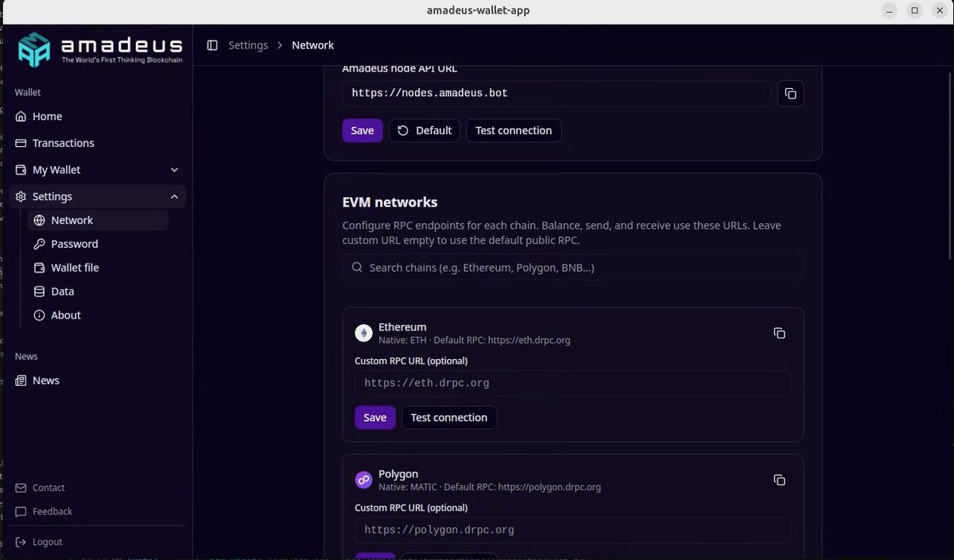The height and width of the screenshot is (560, 954).
Task: Focus Polygon Custom RPC URL field
Action: pyautogui.click(x=573, y=530)
